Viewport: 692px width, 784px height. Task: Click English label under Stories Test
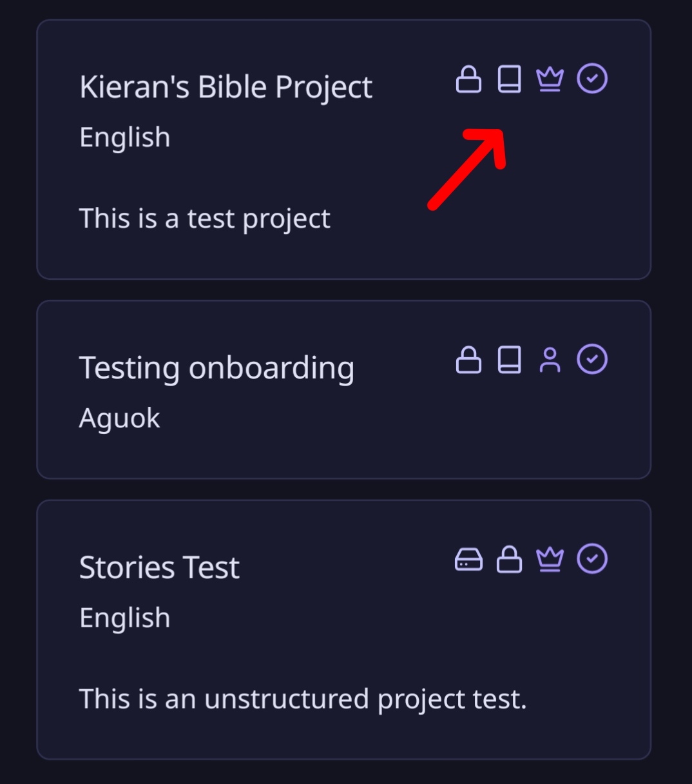[125, 618]
